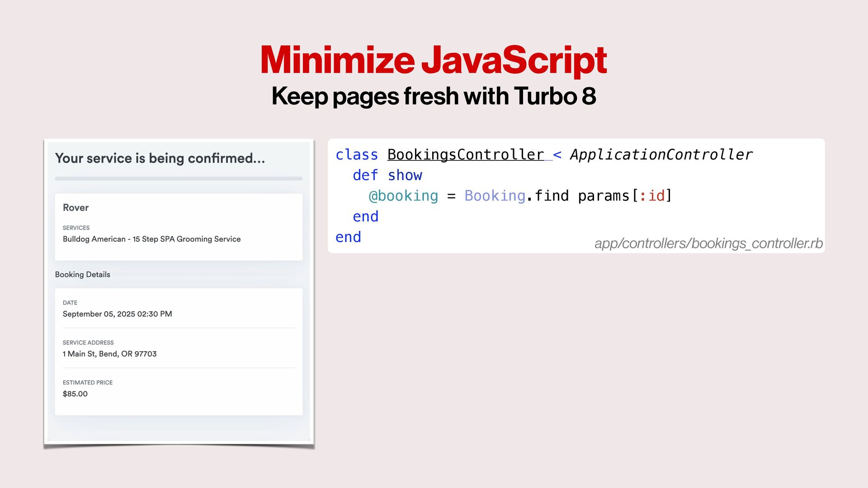Click the 'def show' method line

387,175
